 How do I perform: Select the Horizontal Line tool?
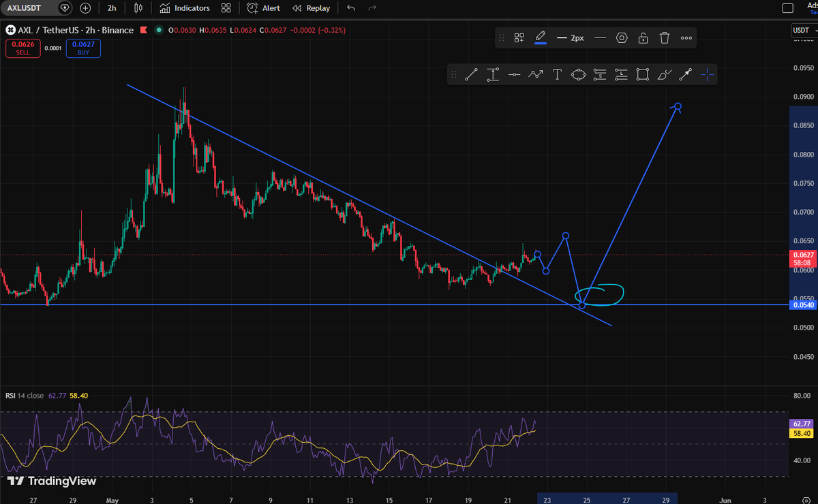point(515,75)
